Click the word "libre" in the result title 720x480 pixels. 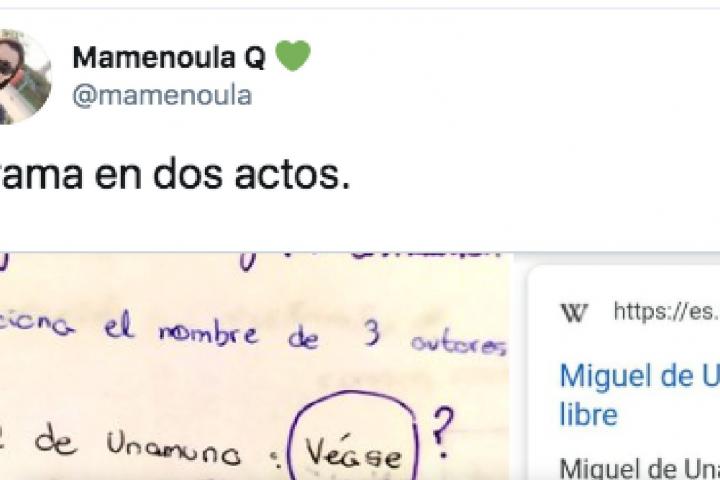click(589, 415)
